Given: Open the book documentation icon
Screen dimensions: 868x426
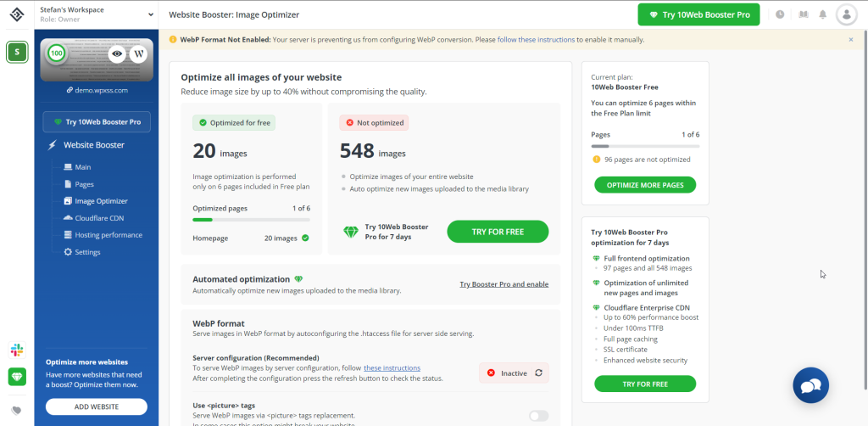Looking at the screenshot, I should click(804, 14).
